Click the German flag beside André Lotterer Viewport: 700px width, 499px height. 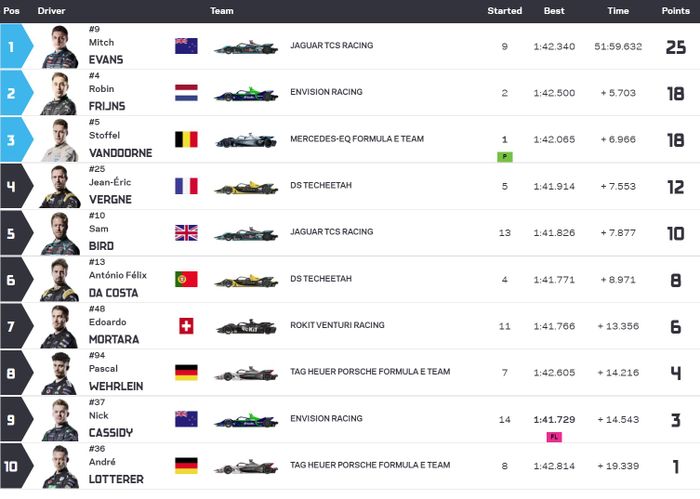186,466
